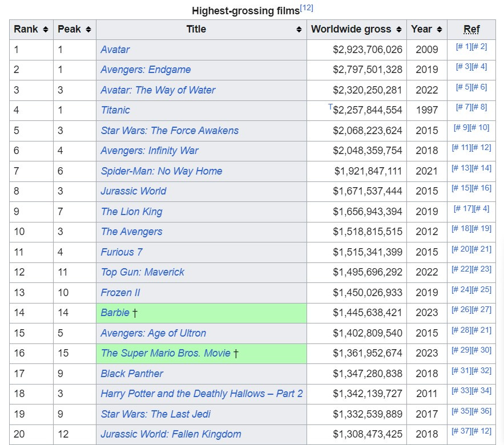This screenshot has width=504, height=445.
Task: Open reference [# 26] for Barbie
Action: 461,309
